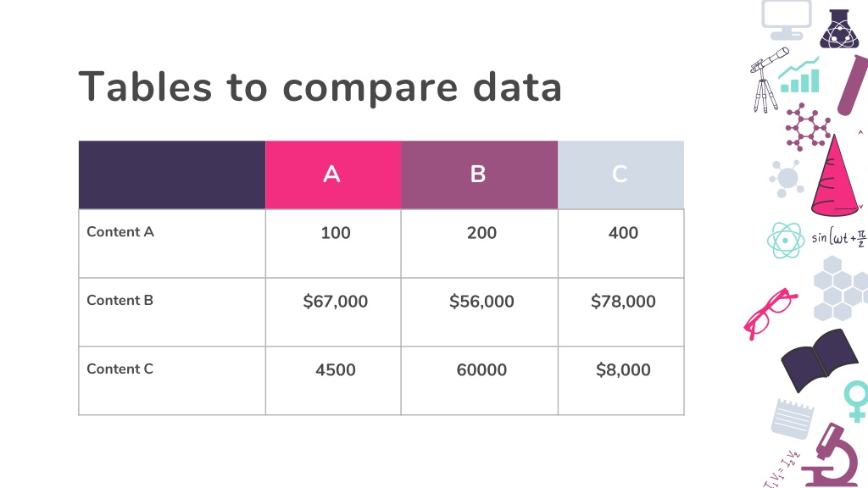868x488 pixels.
Task: Select the gray computer monitor icon
Action: point(786,20)
